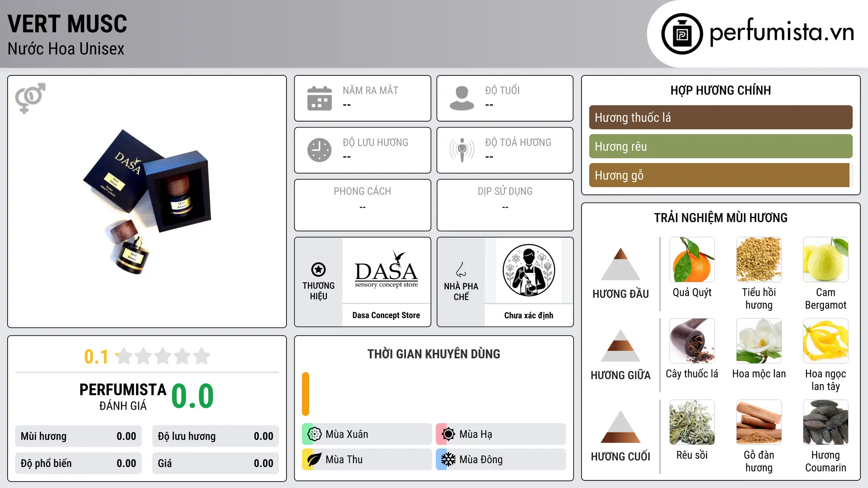
Task: Click the Mùi hương 0.00 score row
Action: click(x=78, y=436)
